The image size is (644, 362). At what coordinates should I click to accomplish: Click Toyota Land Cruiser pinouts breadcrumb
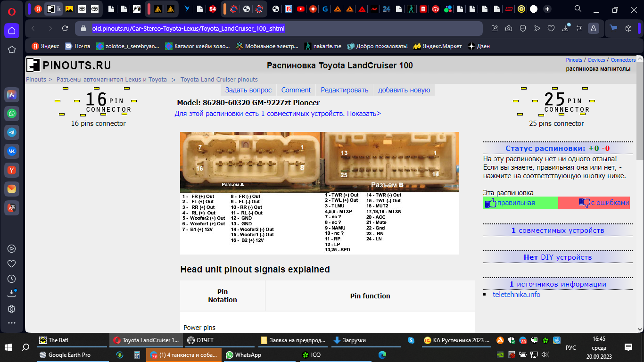219,80
